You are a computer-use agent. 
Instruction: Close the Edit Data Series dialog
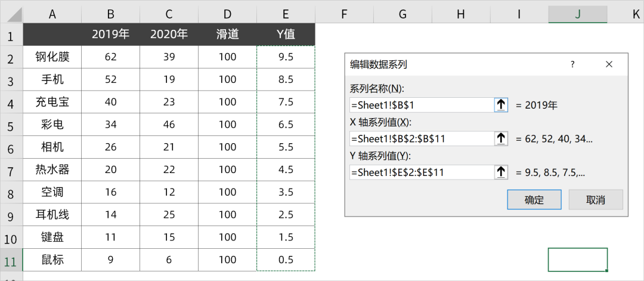tap(609, 64)
